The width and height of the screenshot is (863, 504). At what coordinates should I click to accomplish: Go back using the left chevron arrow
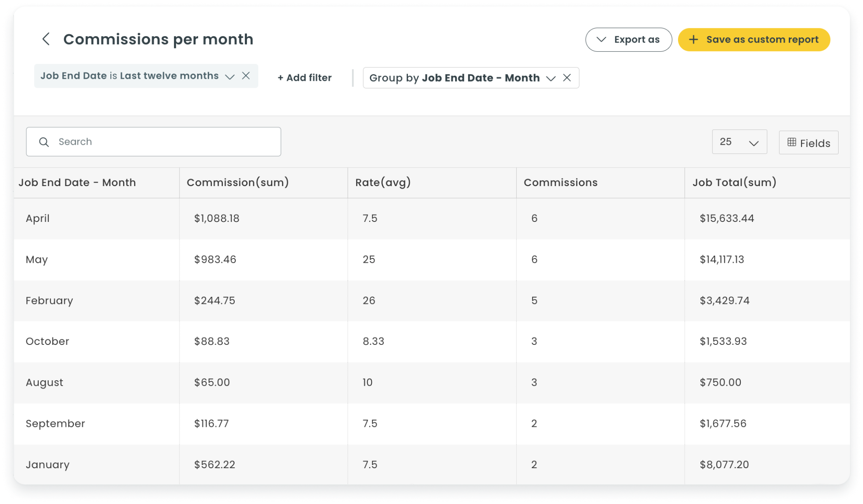tap(46, 39)
